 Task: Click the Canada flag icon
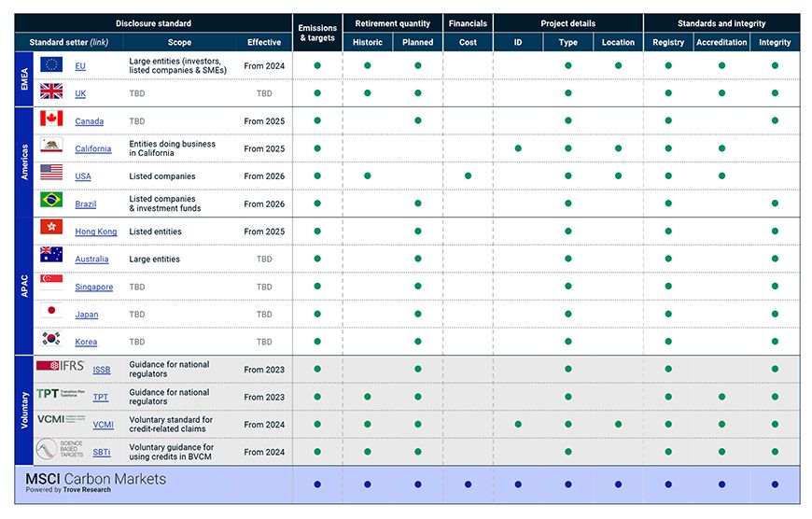[51, 119]
